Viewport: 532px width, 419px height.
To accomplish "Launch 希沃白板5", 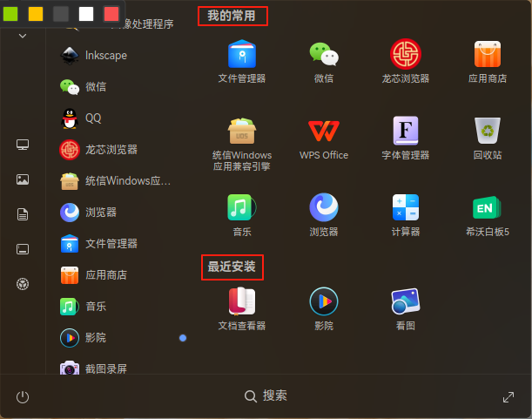I will tap(488, 215).
